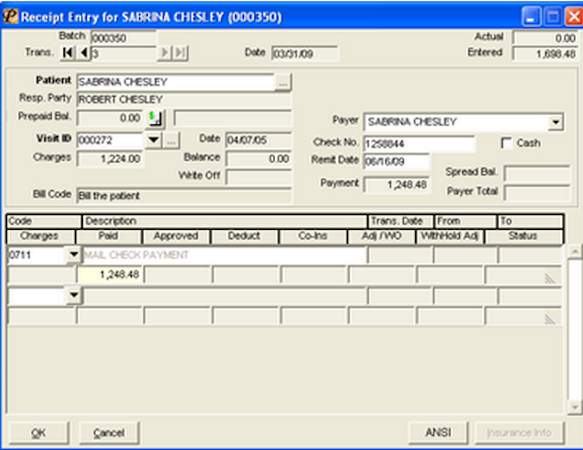Open patient lookup ellipsis button
Image resolution: width=583 pixels, height=450 pixels.
click(x=283, y=82)
